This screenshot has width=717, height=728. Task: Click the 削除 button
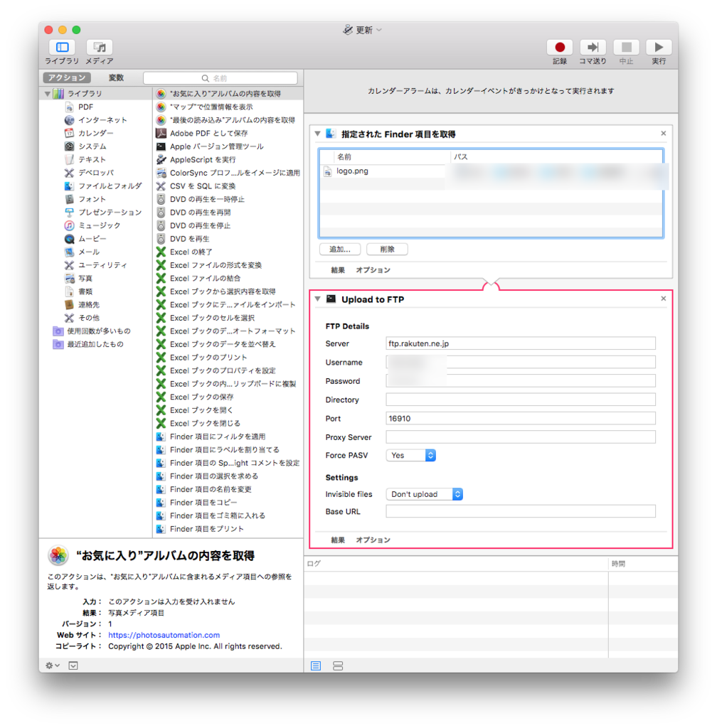tap(387, 250)
